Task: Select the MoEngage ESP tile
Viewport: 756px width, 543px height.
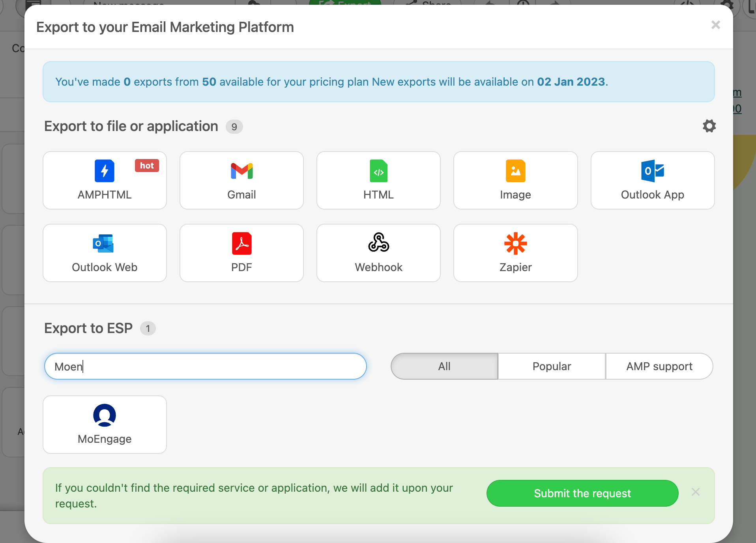Action: pos(105,425)
